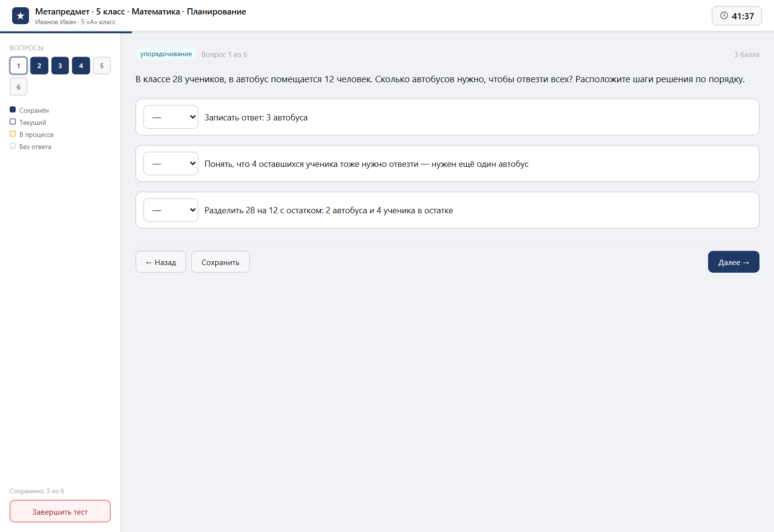Click the 'Текущий' legend entry
Image resolution: width=774 pixels, height=532 pixels.
[28, 122]
